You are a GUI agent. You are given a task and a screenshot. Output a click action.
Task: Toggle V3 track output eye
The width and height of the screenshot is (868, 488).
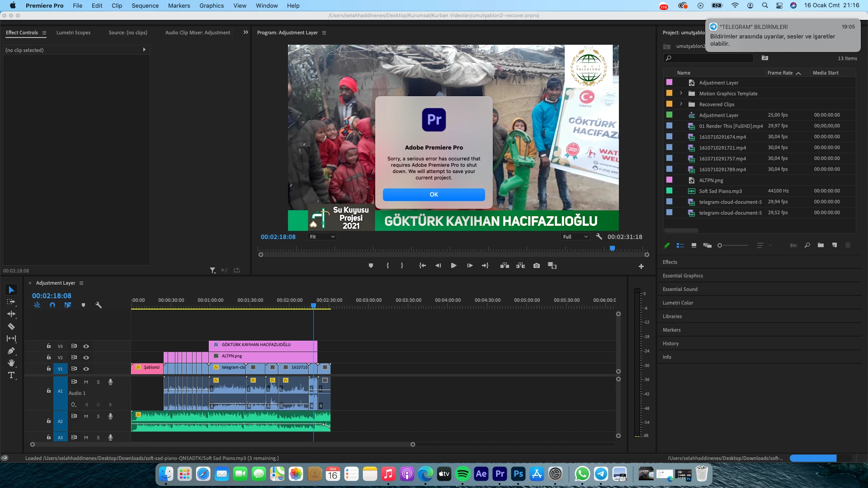click(86, 346)
